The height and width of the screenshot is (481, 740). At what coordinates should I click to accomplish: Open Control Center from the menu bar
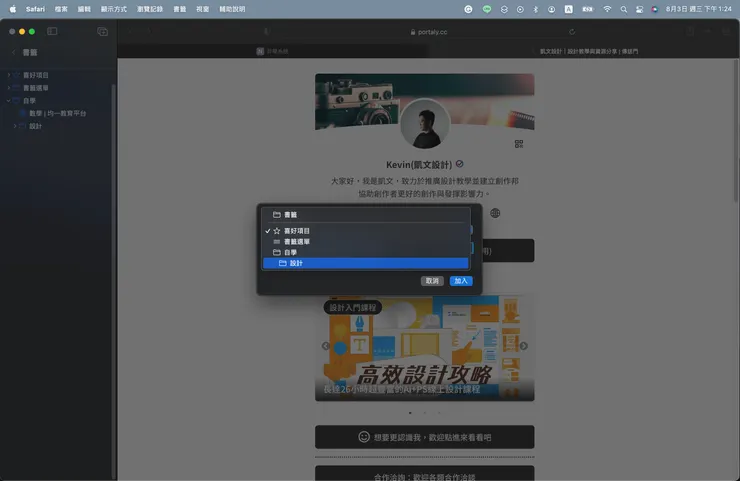(x=639, y=9)
